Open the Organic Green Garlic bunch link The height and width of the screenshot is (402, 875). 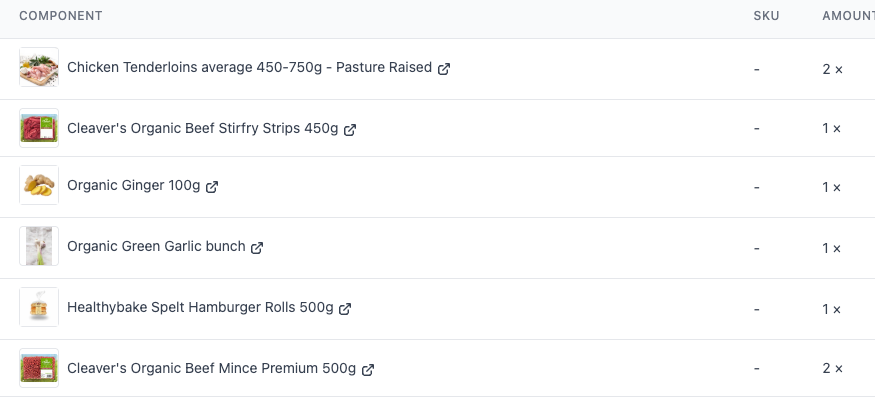(156, 246)
